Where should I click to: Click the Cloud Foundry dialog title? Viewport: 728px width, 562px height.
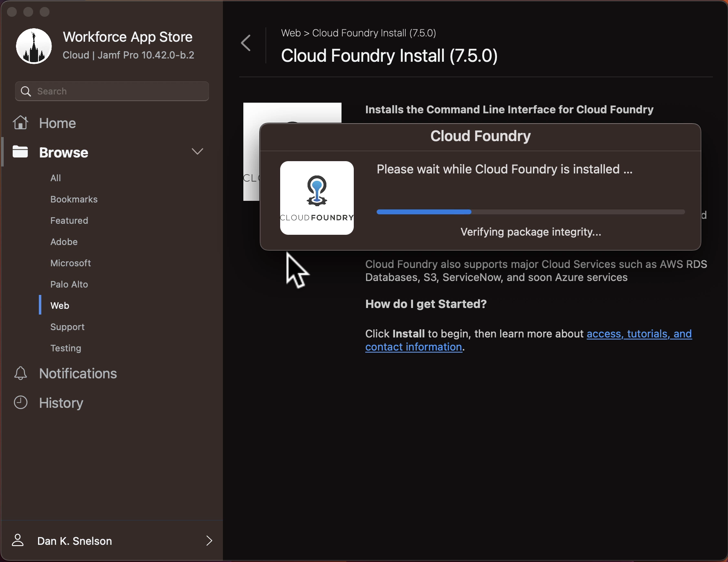click(481, 136)
